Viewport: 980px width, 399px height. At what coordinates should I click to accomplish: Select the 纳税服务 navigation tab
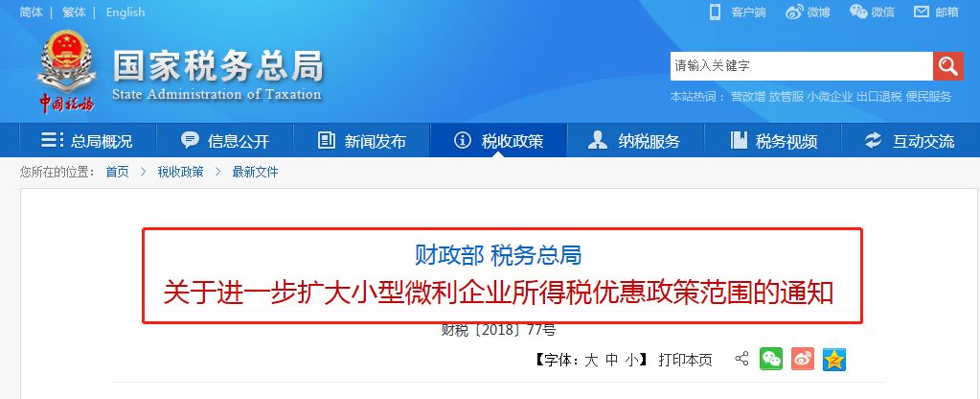pyautogui.click(x=636, y=141)
